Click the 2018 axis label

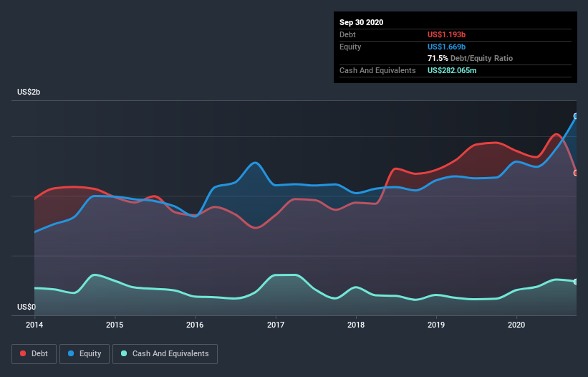[x=356, y=325]
